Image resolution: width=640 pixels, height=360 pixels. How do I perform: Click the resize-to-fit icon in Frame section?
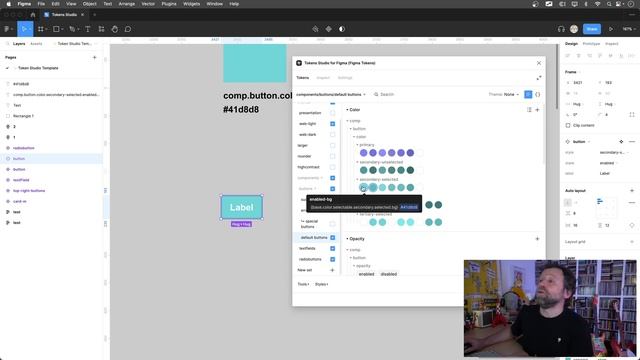click(632, 115)
